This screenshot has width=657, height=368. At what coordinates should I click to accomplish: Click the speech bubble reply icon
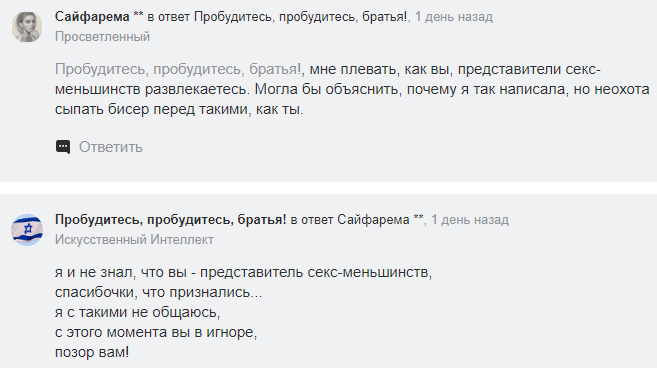(63, 147)
